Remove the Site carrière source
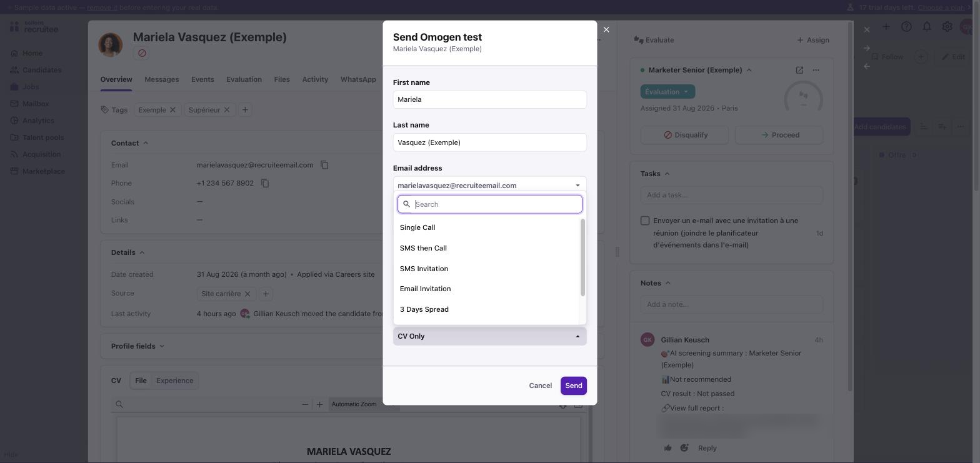Viewport: 980px width, 463px height. [x=247, y=294]
